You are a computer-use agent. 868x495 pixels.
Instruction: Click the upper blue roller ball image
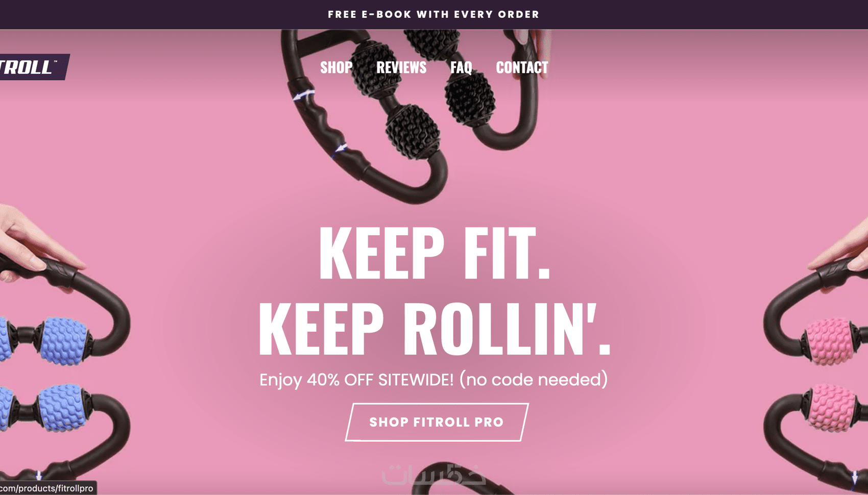[x=63, y=341]
